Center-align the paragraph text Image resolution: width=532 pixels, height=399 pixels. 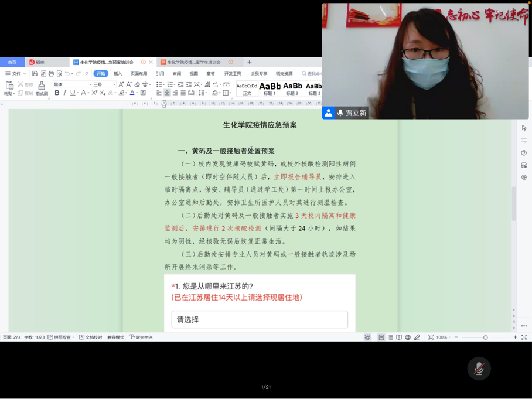click(167, 93)
